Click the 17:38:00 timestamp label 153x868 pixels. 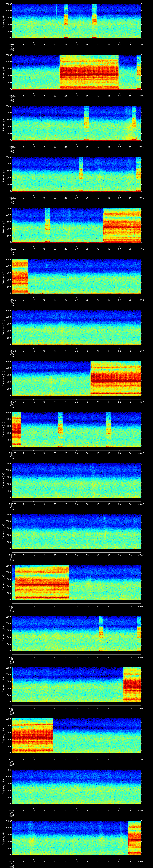click(12, 147)
